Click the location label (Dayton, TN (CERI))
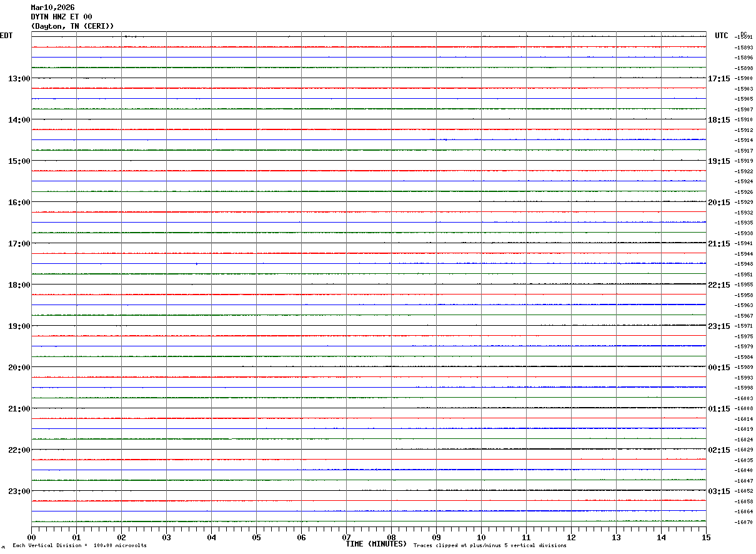The image size is (756, 554). [x=72, y=26]
